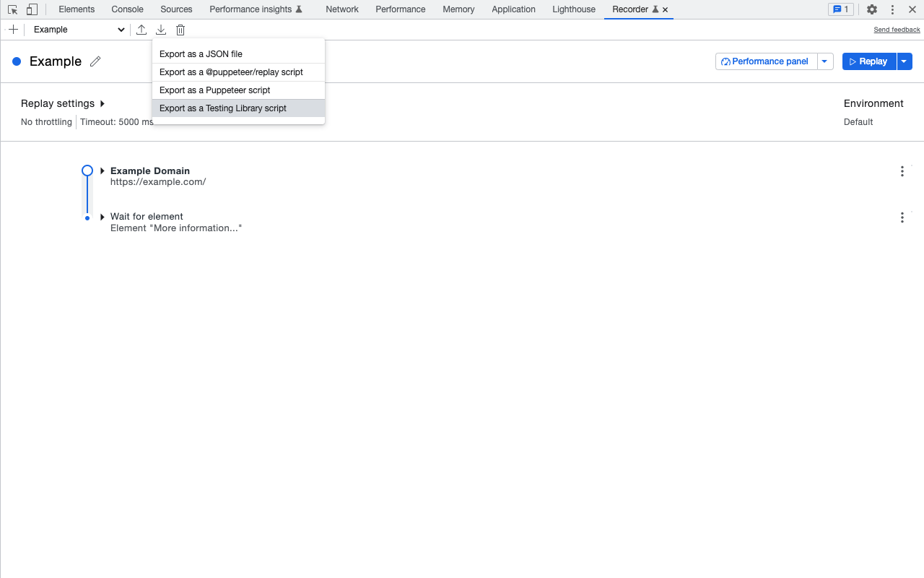Open step options for the Example Domain step

(x=902, y=171)
